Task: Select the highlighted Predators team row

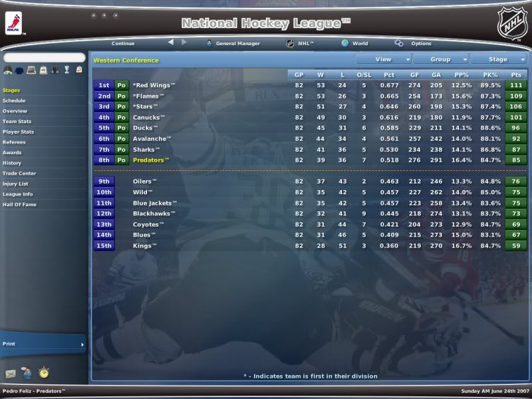Action: [310, 160]
